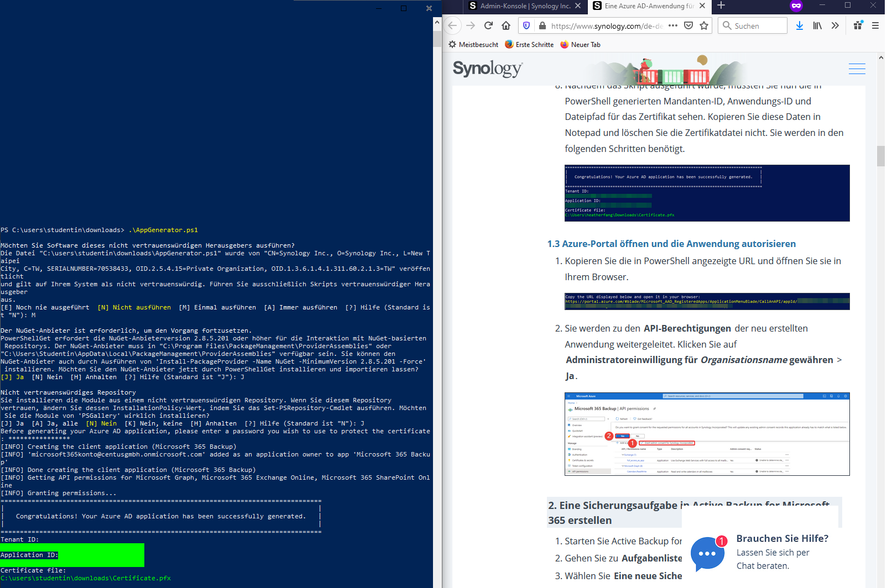Click the Congratulations message in PowerShell
Screen dimensions: 887x588
coord(160,516)
